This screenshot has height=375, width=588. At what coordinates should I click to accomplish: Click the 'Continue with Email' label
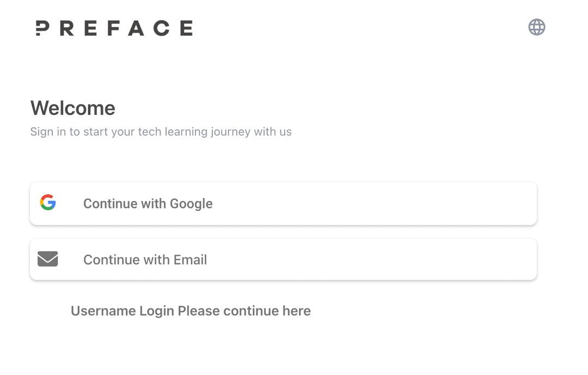click(x=145, y=260)
